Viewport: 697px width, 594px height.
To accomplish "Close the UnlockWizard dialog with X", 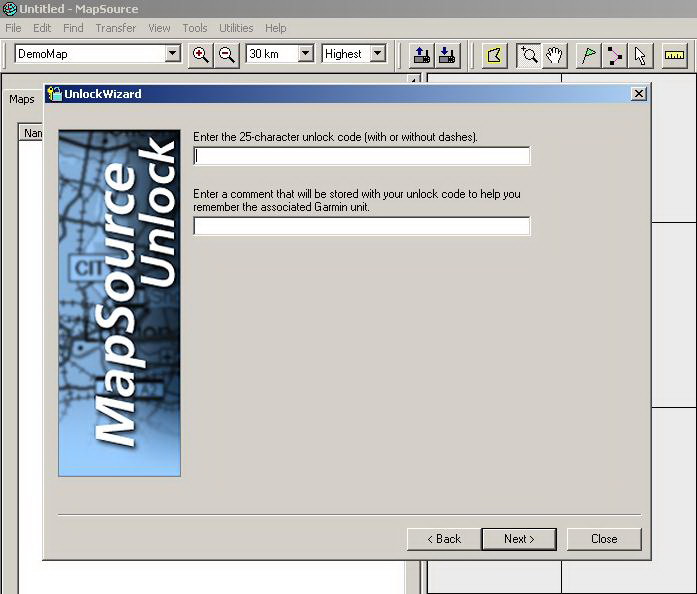I will click(639, 94).
